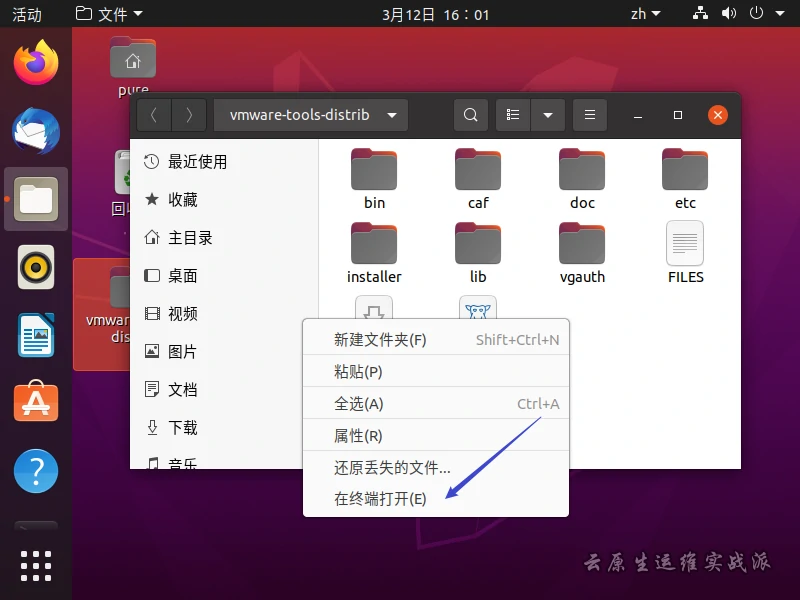Image resolution: width=800 pixels, height=600 pixels.
Task: Open the Files app in the dock
Action: click(36, 199)
